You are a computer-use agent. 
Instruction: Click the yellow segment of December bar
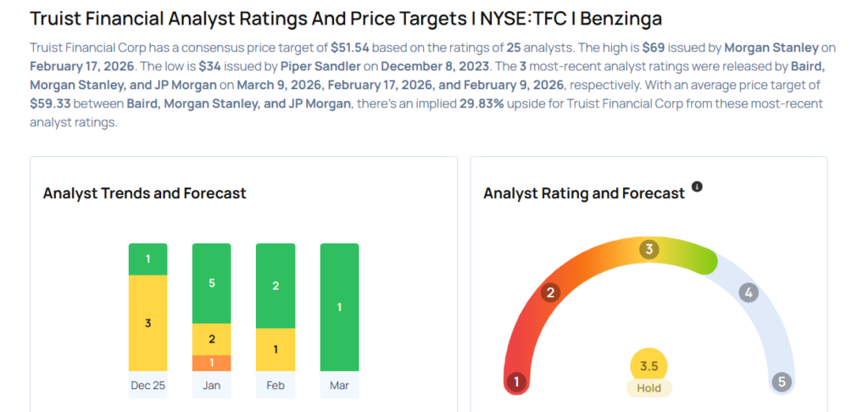148,323
